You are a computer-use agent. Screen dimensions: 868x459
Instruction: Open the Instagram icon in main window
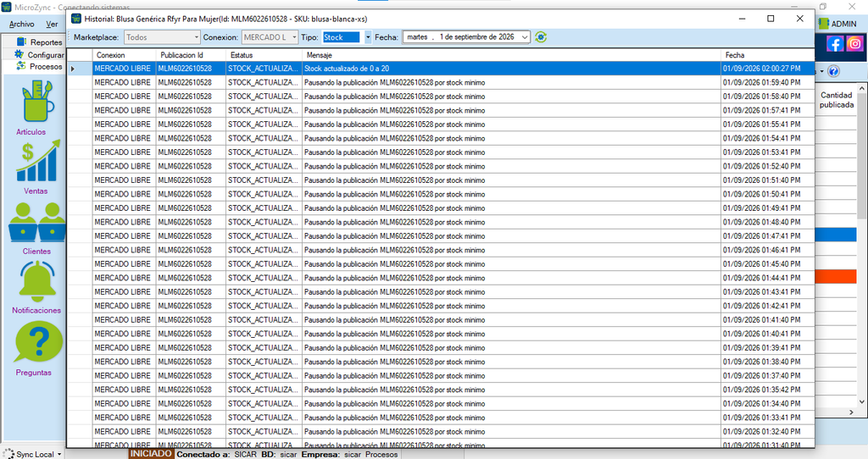(x=854, y=44)
